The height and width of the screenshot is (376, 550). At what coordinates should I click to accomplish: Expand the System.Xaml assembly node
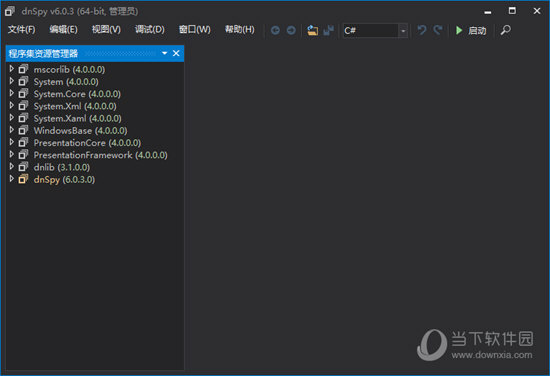click(12, 118)
